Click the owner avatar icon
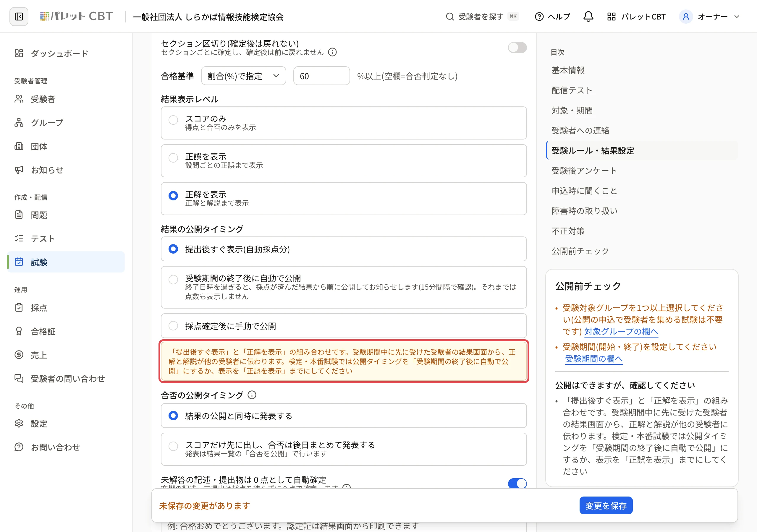This screenshot has width=757, height=532. click(x=686, y=17)
